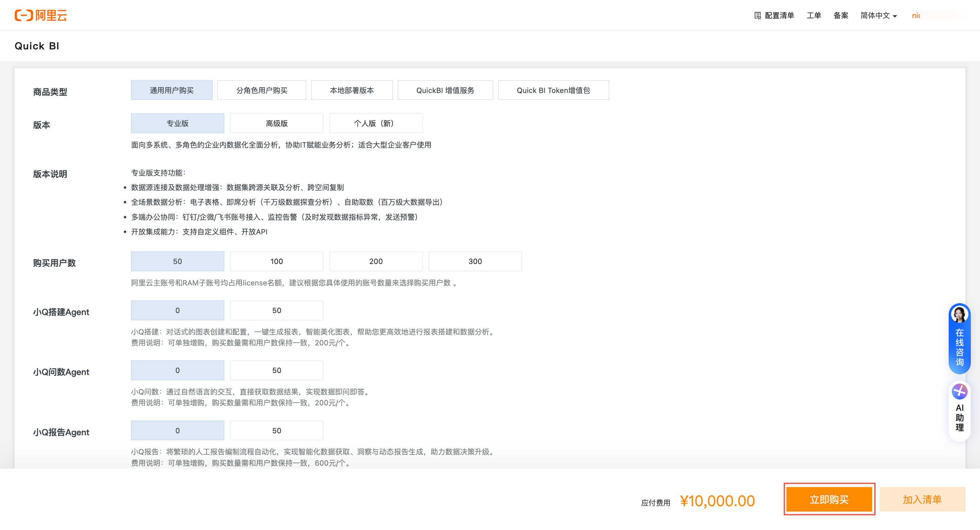Choose the 高级版 edition
980x530 pixels.
(x=277, y=123)
